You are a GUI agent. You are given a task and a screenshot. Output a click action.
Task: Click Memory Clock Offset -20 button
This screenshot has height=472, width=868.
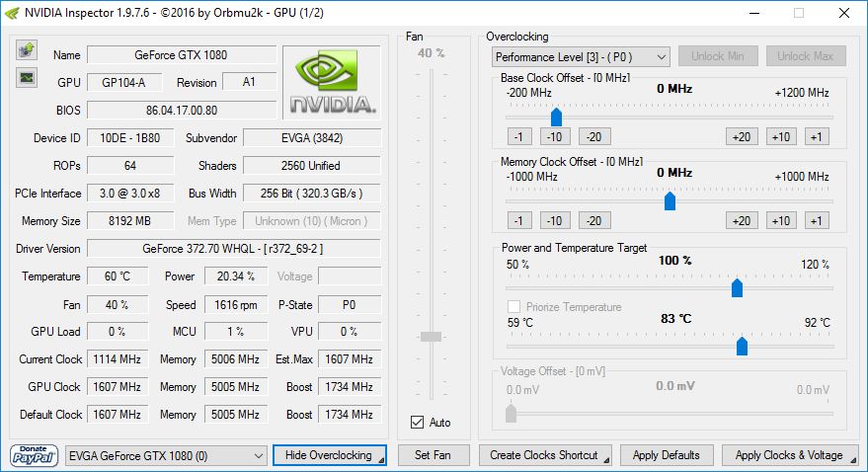[594, 221]
